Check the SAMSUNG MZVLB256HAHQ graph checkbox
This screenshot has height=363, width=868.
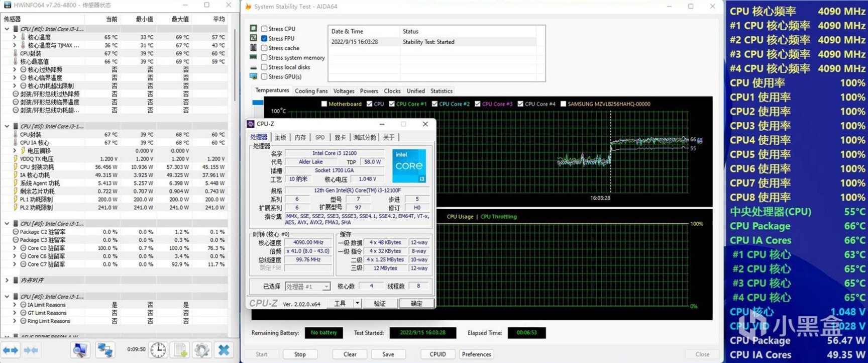tap(563, 104)
